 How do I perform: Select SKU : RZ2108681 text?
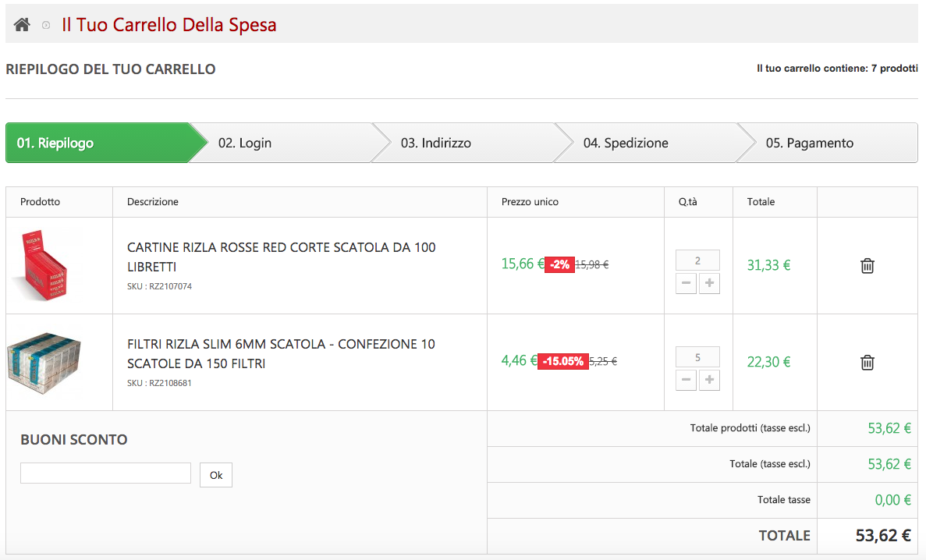pos(159,383)
